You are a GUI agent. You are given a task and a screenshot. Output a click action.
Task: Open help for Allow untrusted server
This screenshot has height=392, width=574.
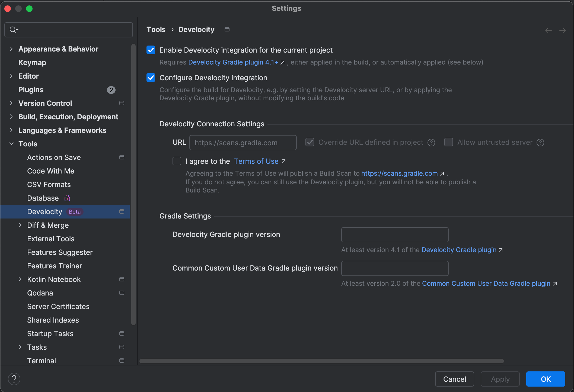(540, 143)
